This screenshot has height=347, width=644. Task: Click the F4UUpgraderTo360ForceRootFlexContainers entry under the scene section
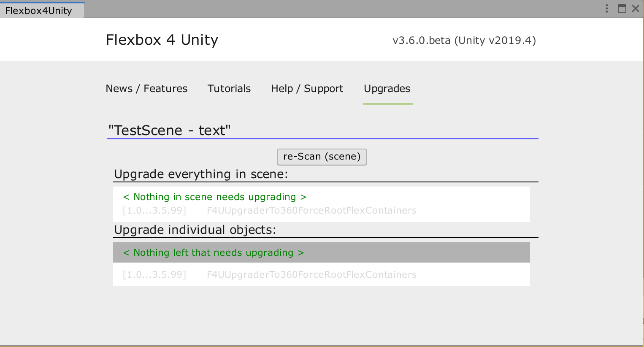[x=311, y=211]
